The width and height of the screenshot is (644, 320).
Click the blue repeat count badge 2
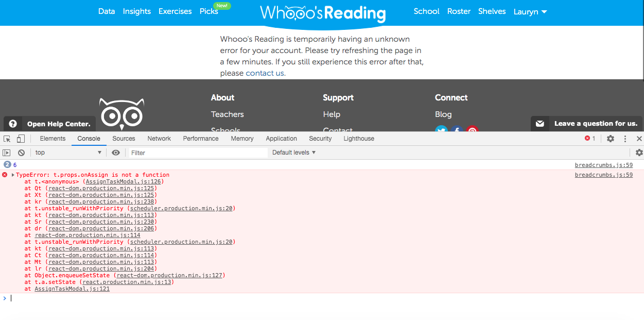[7, 165]
